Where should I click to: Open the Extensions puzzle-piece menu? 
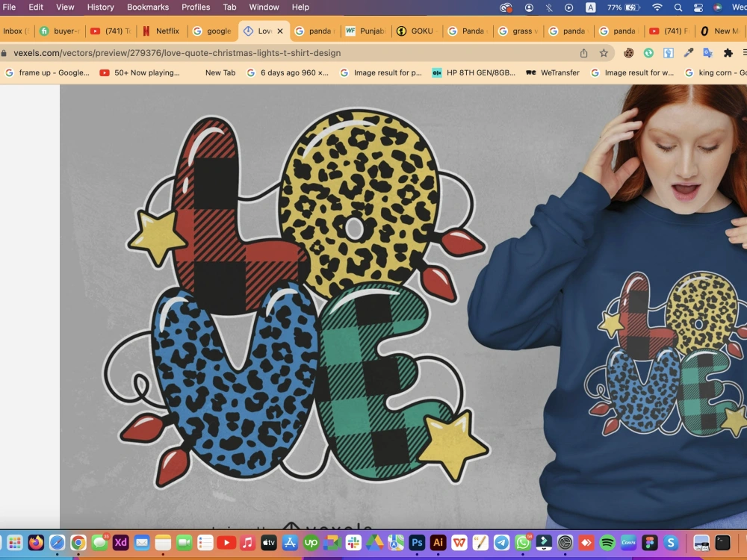728,53
